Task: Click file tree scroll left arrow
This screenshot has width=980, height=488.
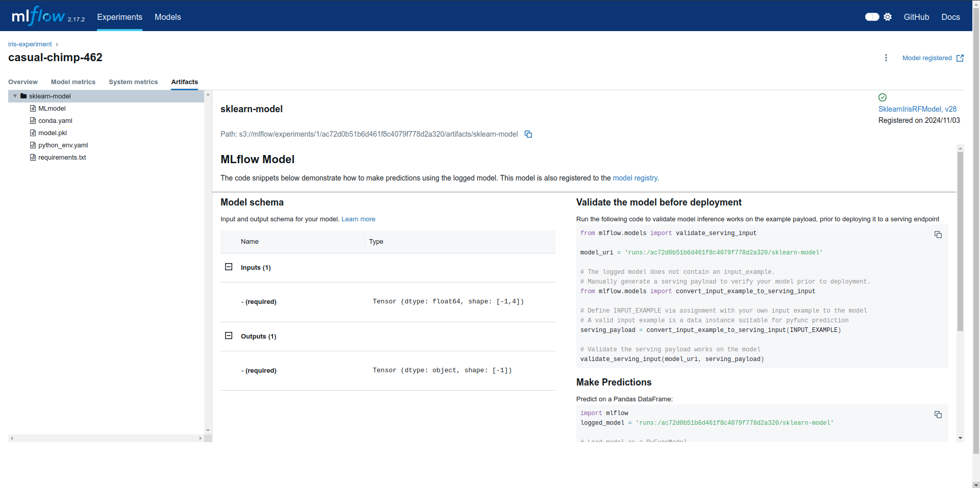Action: pyautogui.click(x=12, y=438)
